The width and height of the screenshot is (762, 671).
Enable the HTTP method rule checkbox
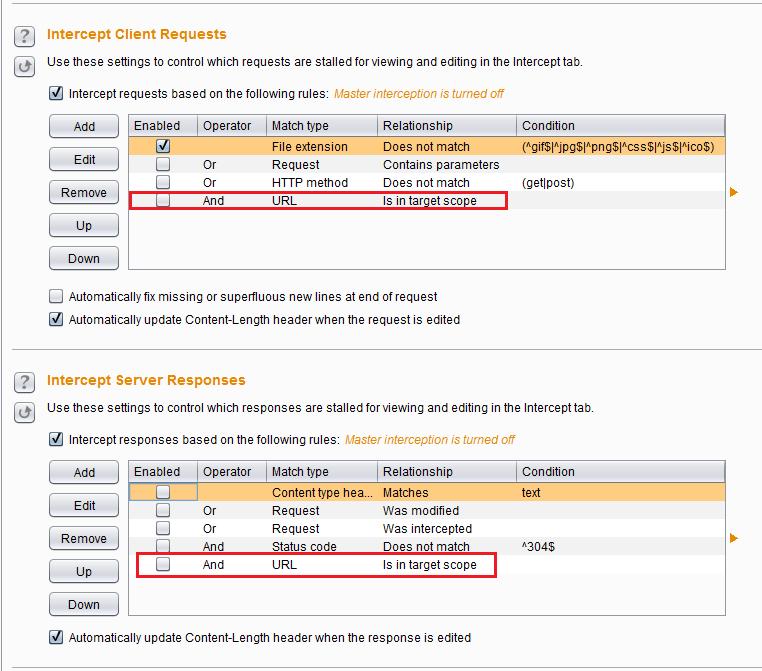[x=163, y=182]
